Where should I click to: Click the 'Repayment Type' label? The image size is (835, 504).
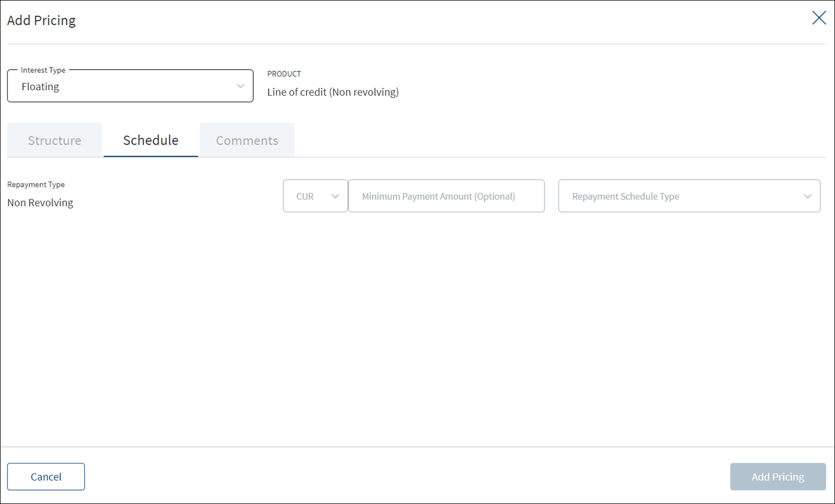coord(36,185)
